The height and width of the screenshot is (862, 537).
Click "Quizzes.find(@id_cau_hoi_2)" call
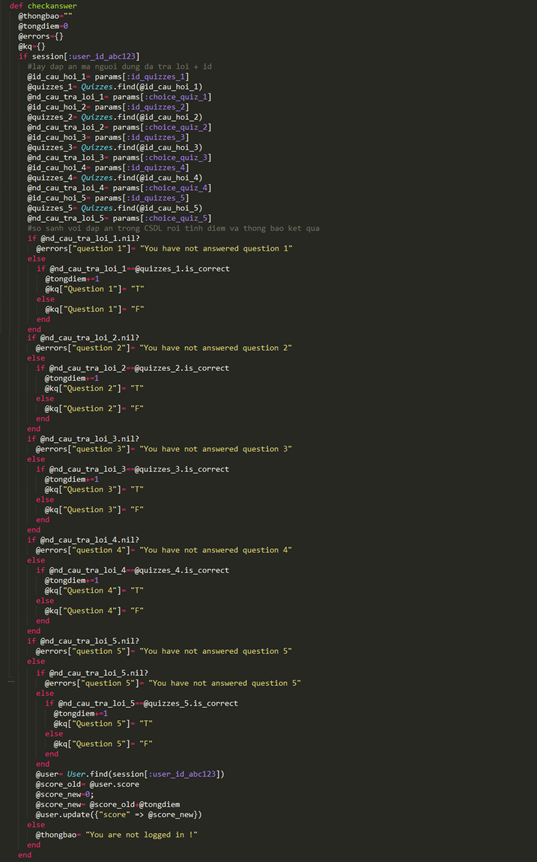(142, 117)
